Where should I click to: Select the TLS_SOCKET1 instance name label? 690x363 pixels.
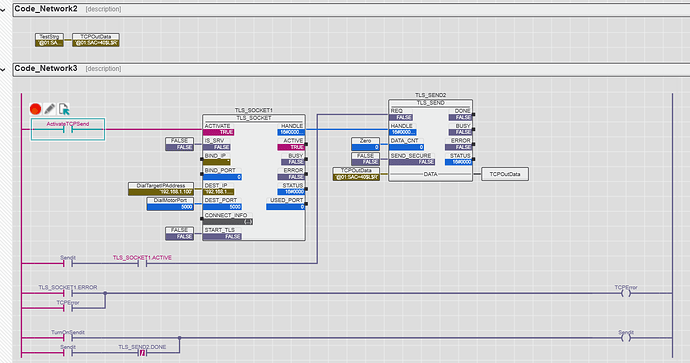click(253, 110)
